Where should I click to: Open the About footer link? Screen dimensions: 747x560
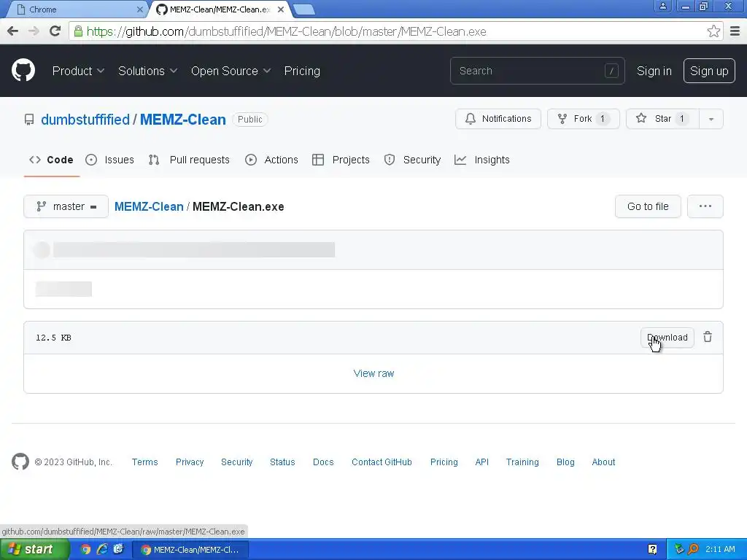click(603, 462)
